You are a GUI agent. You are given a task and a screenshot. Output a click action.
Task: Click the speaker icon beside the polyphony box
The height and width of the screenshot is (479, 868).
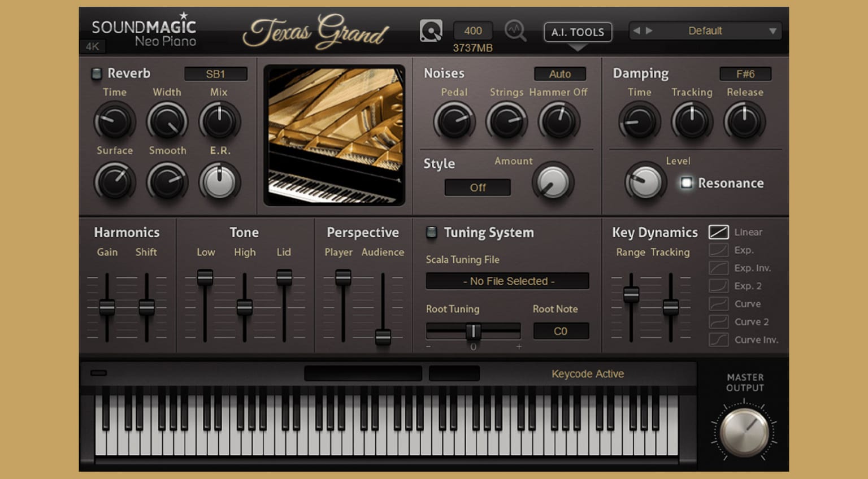point(431,31)
